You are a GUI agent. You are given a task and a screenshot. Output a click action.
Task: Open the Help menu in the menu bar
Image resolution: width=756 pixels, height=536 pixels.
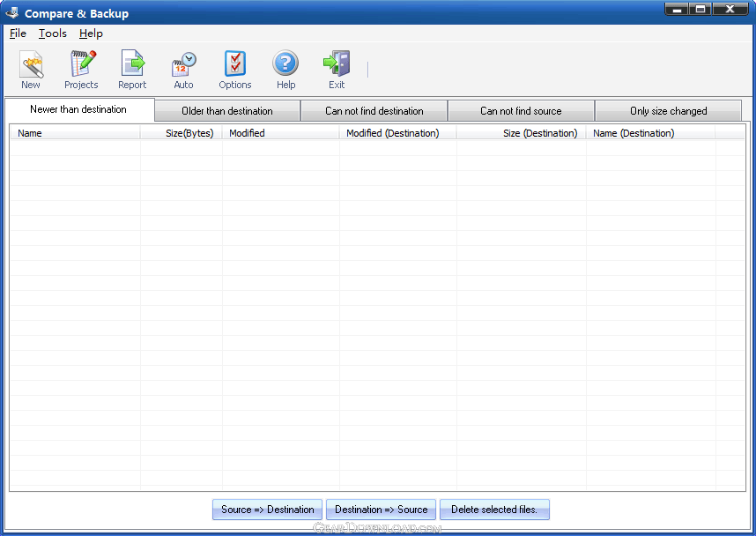(x=91, y=33)
